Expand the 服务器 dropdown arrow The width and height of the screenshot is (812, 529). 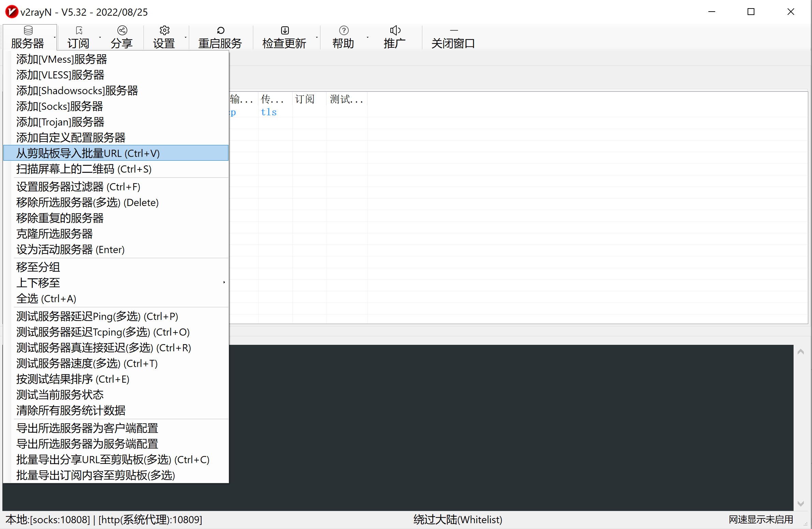tap(55, 37)
